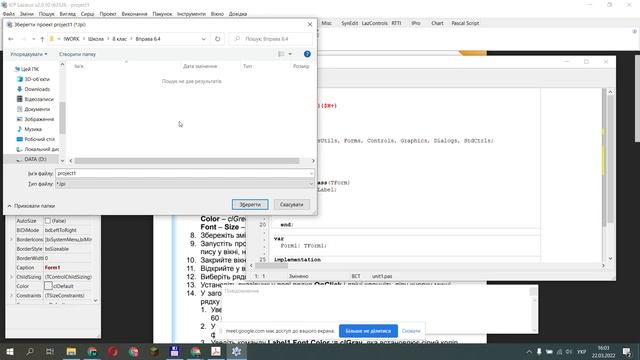Select 3D-об'єкти in the navigation pane
The image size is (640, 360).
click(x=33, y=79)
